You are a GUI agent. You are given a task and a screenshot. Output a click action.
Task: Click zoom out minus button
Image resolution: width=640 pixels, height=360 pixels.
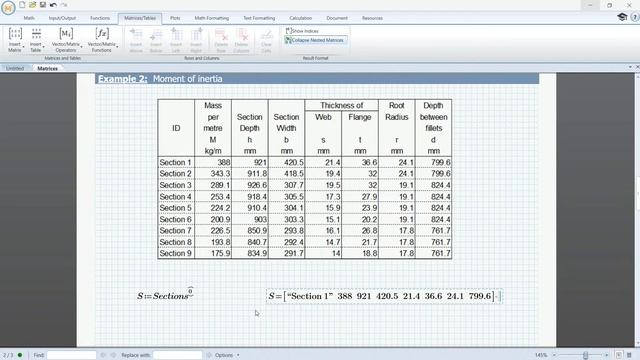point(554,355)
